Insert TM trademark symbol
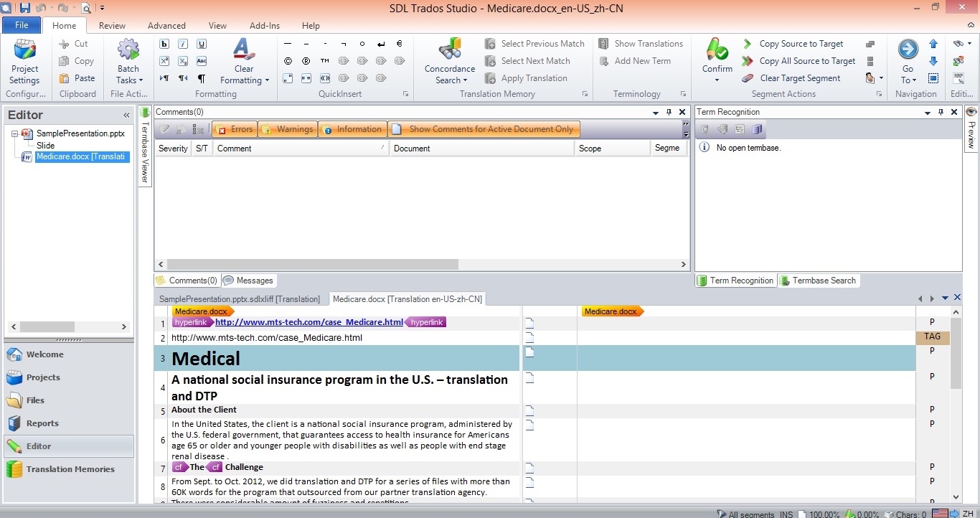980x518 pixels. tap(325, 61)
